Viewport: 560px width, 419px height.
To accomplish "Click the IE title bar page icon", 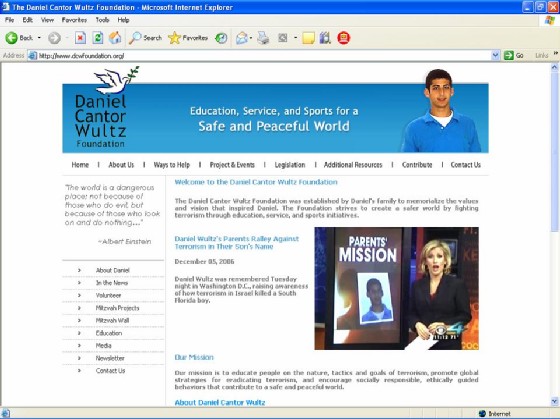I will (x=5, y=7).
